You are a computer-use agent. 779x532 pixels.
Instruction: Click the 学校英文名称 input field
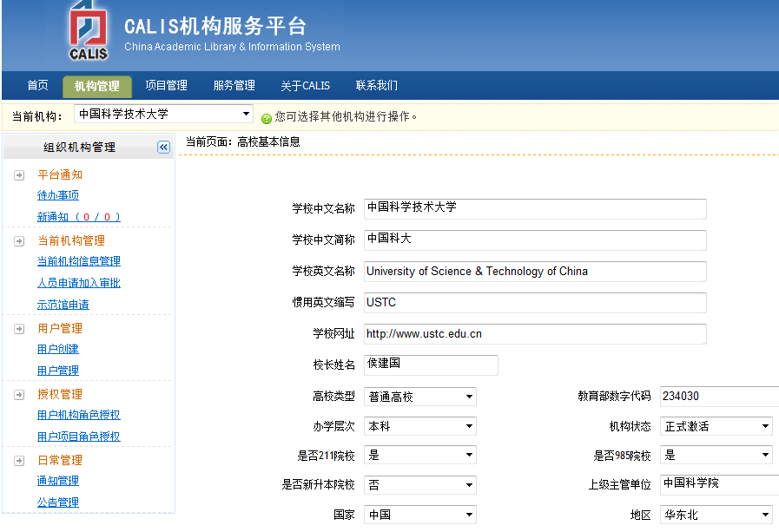[x=535, y=272]
